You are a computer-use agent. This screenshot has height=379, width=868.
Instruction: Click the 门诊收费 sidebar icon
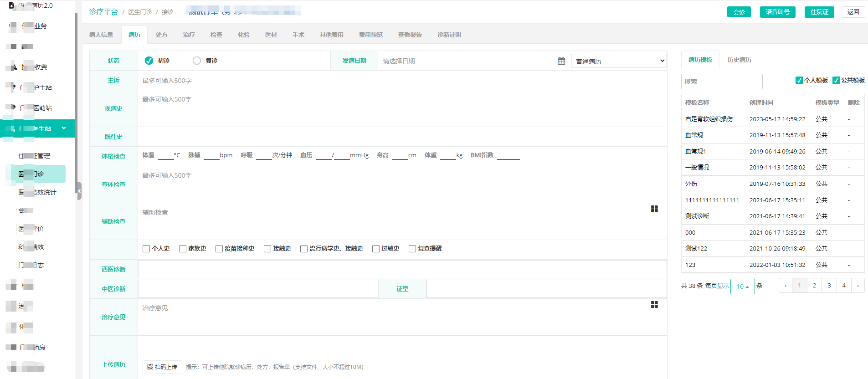pyautogui.click(x=12, y=67)
